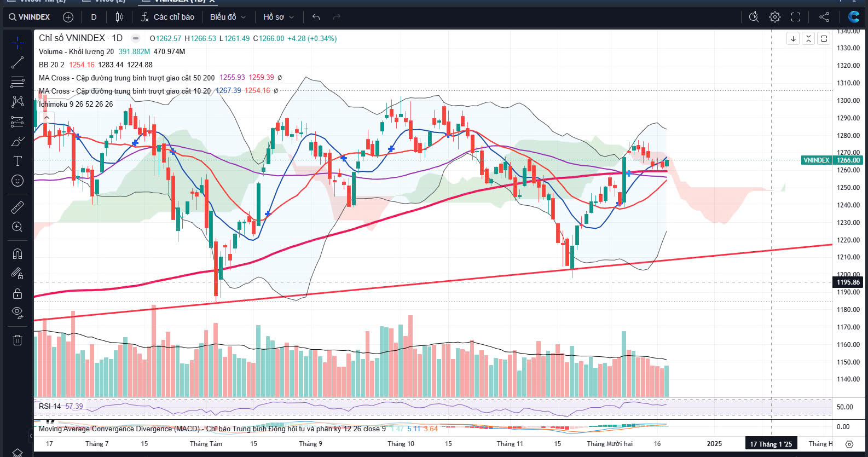The image size is (868, 457).
Task: Maximize the main chart pane
Action: 824,38
